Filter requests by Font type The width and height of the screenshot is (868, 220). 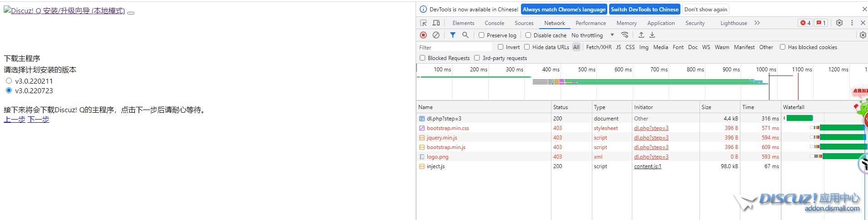(678, 47)
